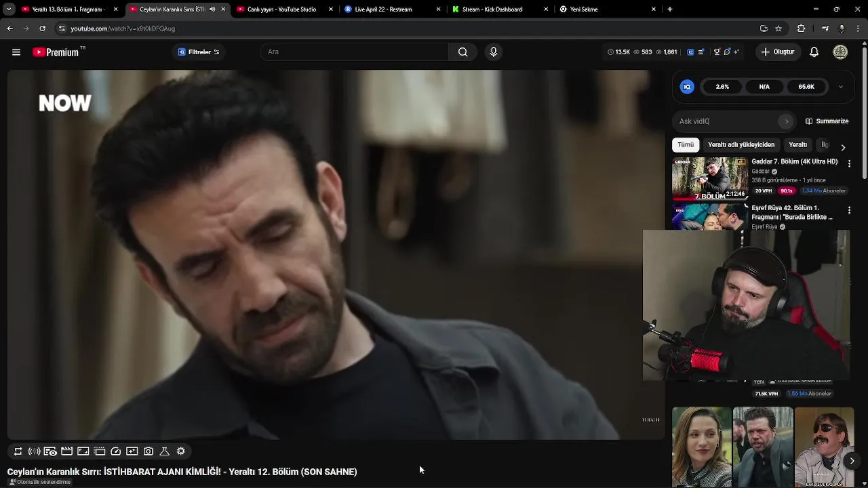Open options for Eşref Rüya 42. Bölüm video
Image resolution: width=868 pixels, height=488 pixels.
pos(849,210)
